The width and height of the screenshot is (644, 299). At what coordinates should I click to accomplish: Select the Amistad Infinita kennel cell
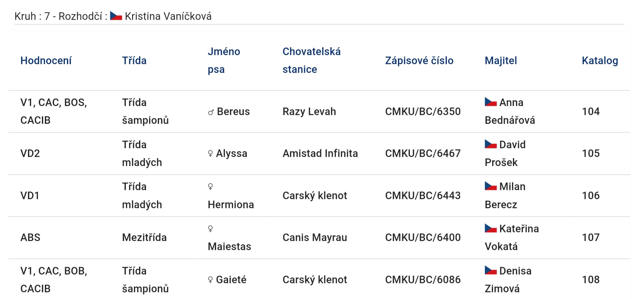(x=320, y=153)
